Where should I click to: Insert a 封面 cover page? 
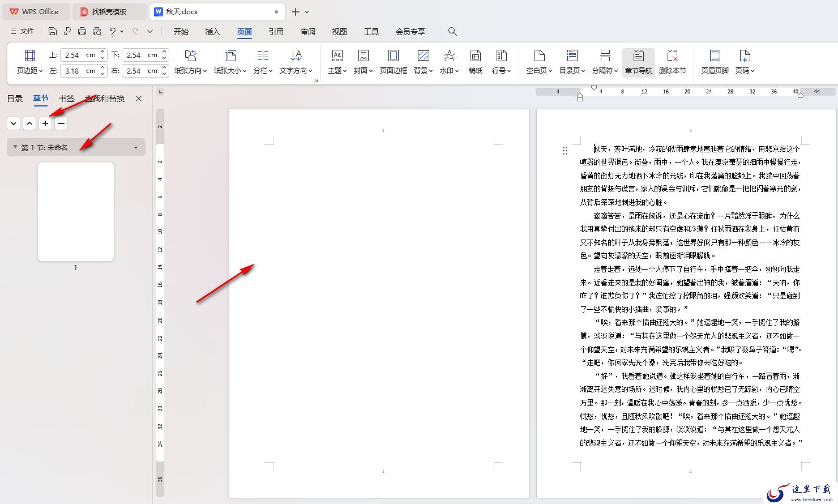click(x=363, y=62)
